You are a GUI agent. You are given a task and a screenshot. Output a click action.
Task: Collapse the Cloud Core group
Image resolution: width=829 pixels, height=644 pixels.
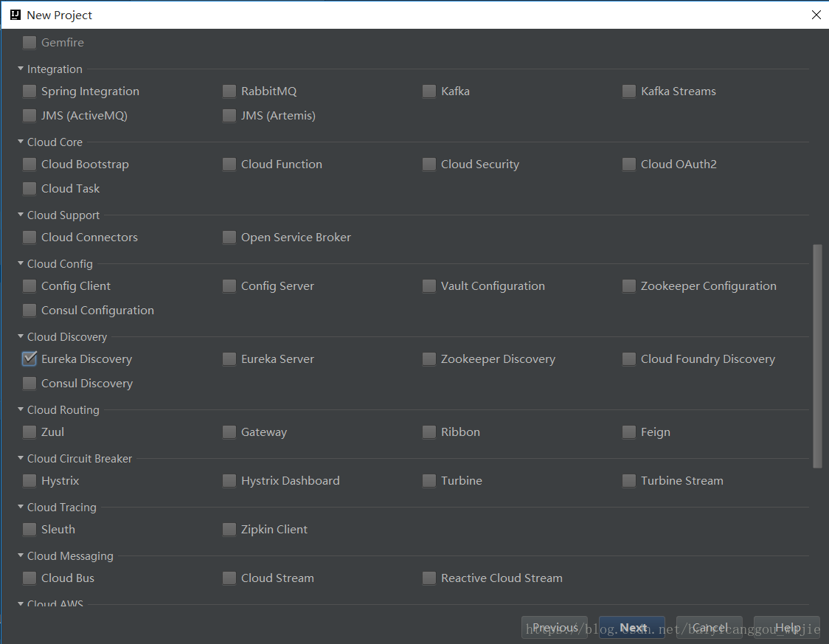pyautogui.click(x=21, y=142)
